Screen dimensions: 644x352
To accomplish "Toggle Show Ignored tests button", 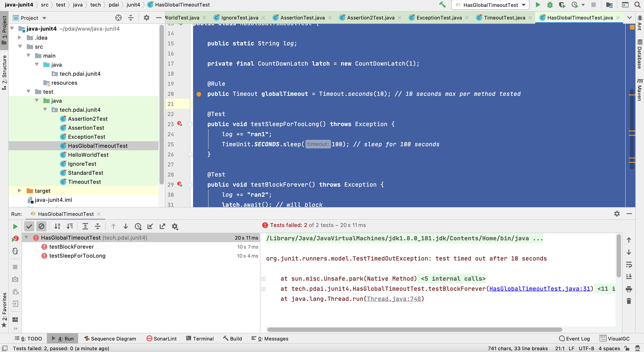I will pyautogui.click(x=41, y=226).
